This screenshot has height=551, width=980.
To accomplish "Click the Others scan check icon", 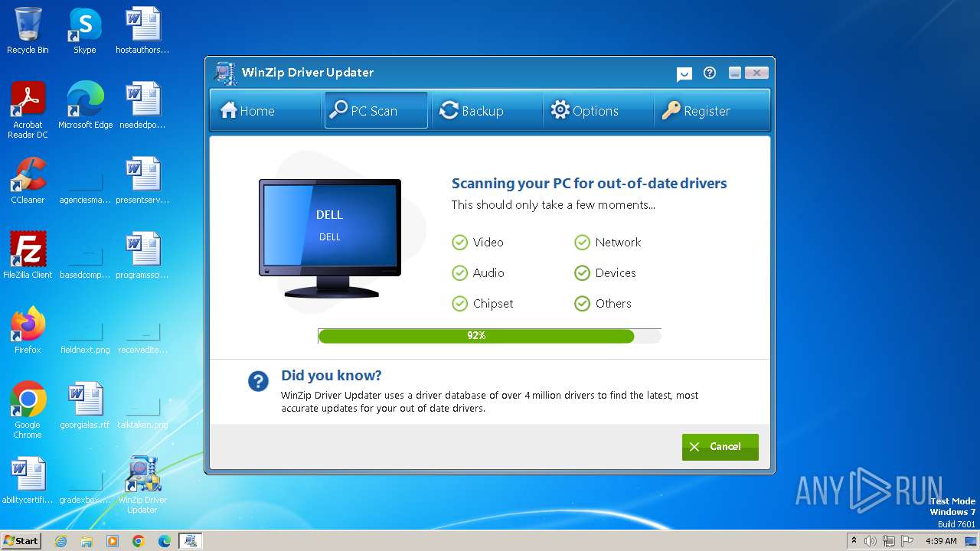I will coord(582,304).
